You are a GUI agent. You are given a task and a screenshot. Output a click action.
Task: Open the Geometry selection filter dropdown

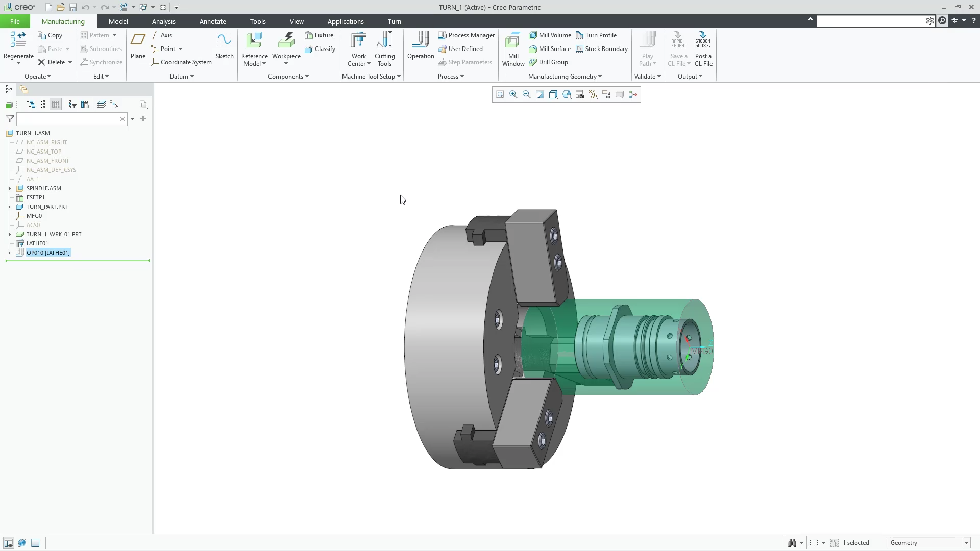pos(966,543)
